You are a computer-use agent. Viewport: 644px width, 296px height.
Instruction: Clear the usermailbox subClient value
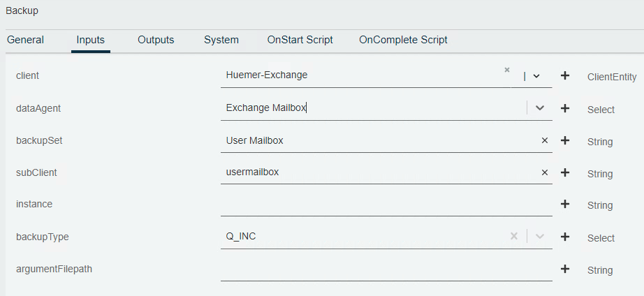point(545,172)
